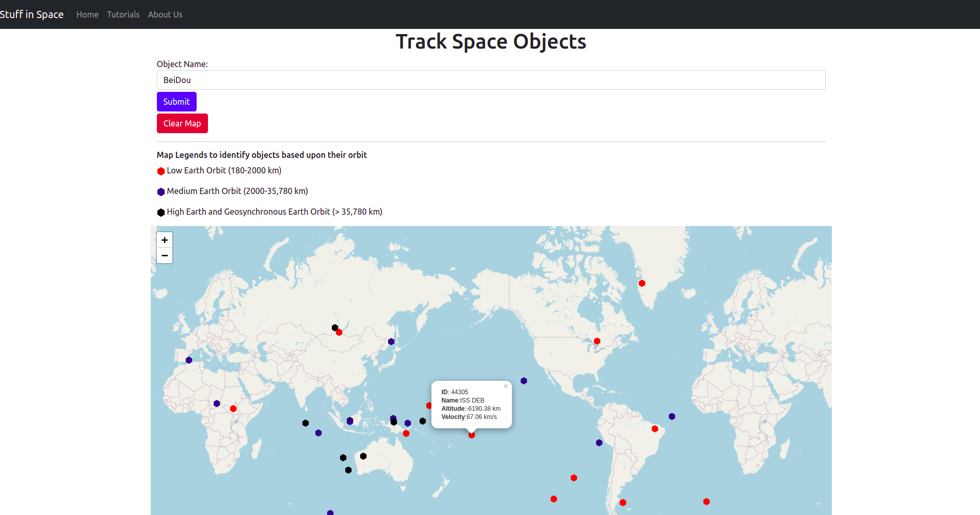Click black marker in Mongolia
This screenshot has height=515, width=980.
click(335, 328)
